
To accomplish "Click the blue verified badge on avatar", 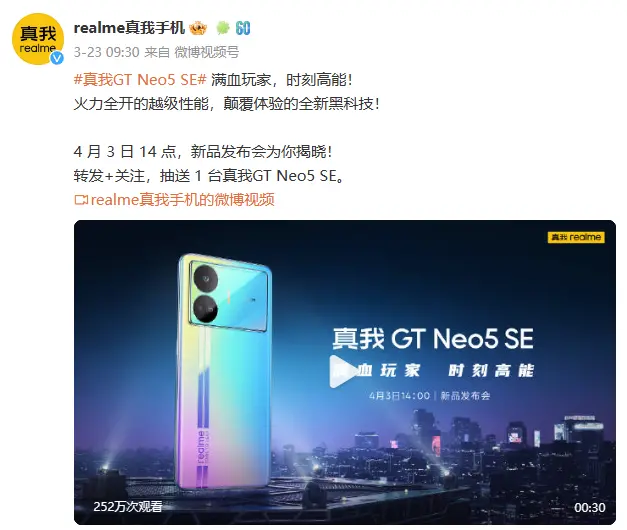I will 57,58.
